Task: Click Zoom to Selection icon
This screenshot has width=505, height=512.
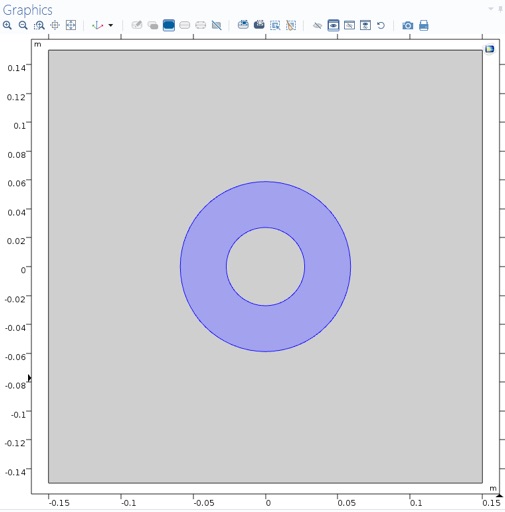Action: [55, 25]
